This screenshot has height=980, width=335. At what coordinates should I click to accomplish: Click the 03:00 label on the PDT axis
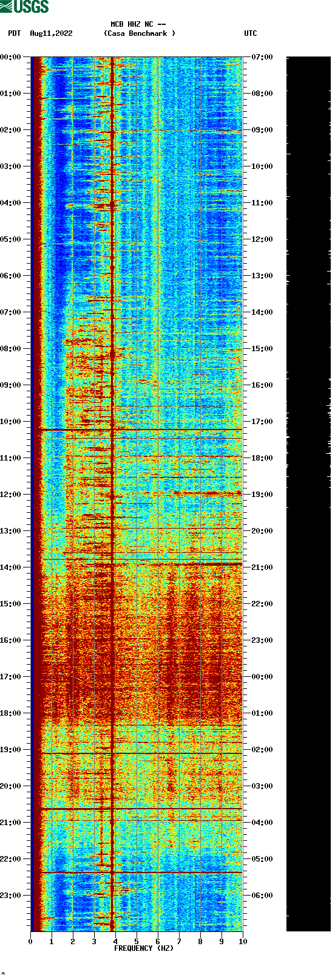(x=11, y=166)
